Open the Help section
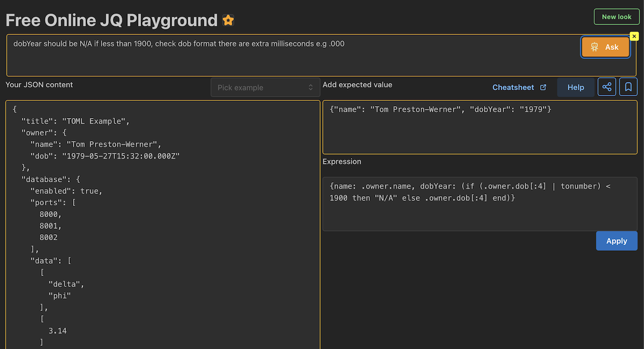Image resolution: width=644 pixels, height=349 pixels. [575, 87]
